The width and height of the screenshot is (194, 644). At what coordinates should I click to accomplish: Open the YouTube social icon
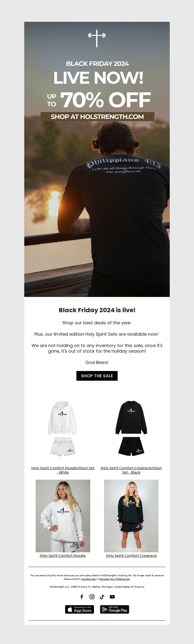[112, 597]
